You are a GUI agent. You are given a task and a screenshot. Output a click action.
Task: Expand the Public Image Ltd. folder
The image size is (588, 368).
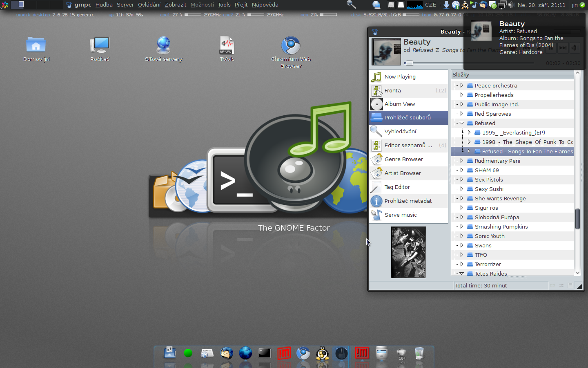click(x=462, y=104)
